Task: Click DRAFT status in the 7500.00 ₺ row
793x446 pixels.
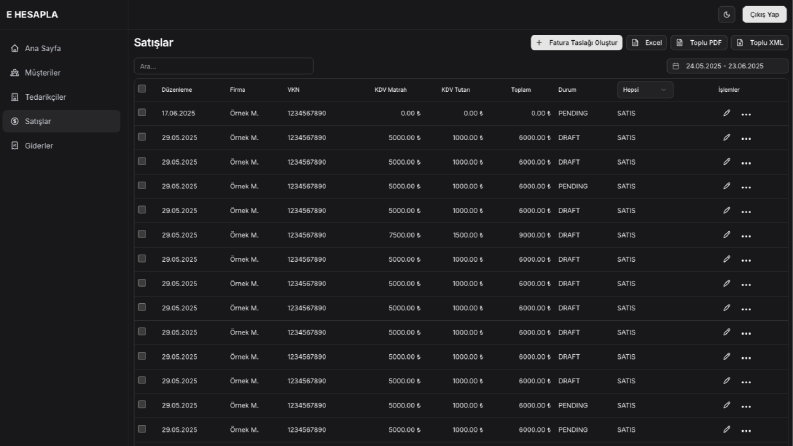Action: click(x=569, y=235)
